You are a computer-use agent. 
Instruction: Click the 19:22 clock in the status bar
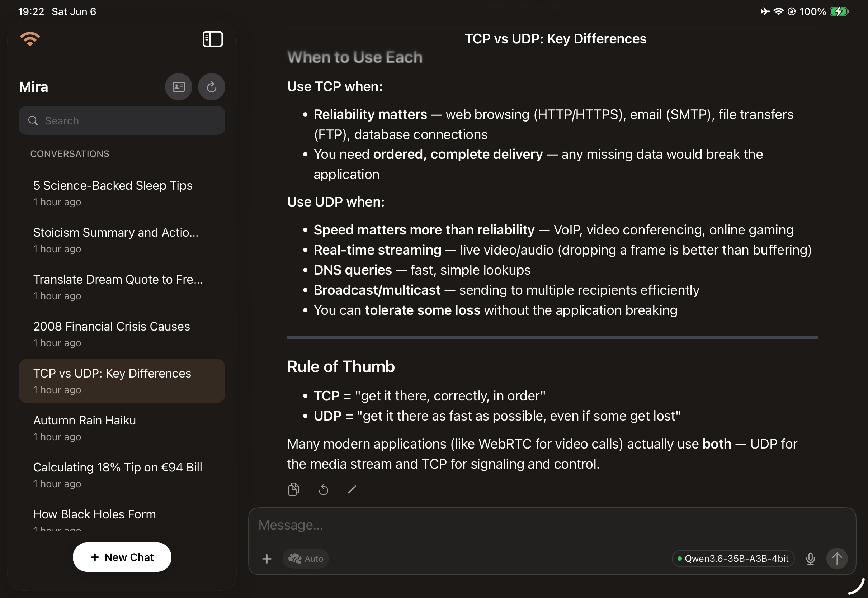point(31,11)
